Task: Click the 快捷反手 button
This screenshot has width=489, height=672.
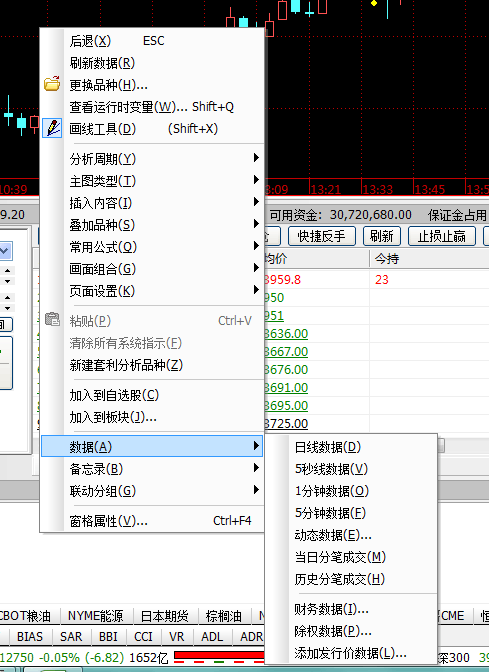Action: click(x=321, y=236)
